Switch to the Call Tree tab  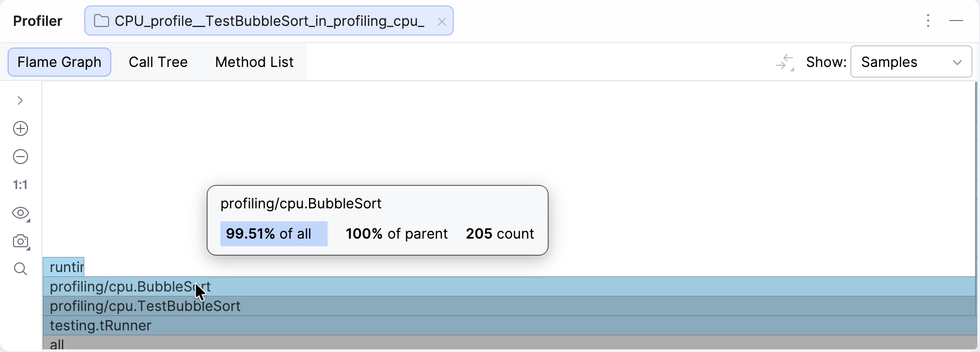tap(158, 62)
